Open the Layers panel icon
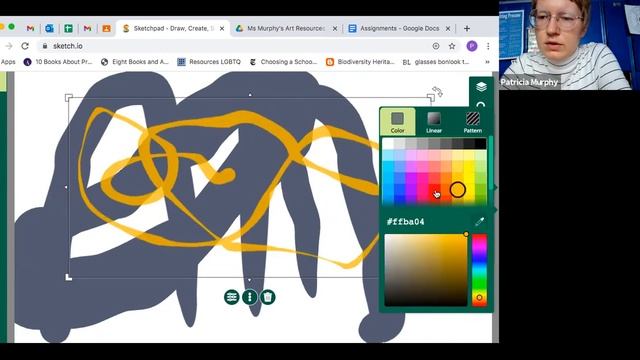 481,87
